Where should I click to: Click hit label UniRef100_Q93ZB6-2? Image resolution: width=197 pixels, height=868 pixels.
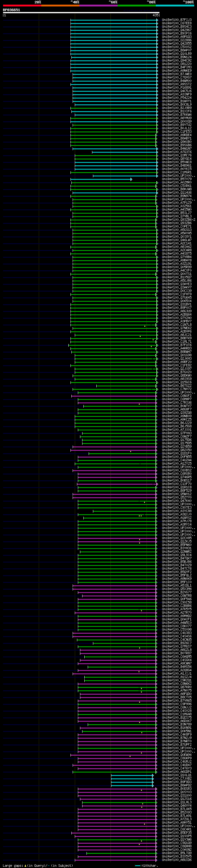point(178,220)
